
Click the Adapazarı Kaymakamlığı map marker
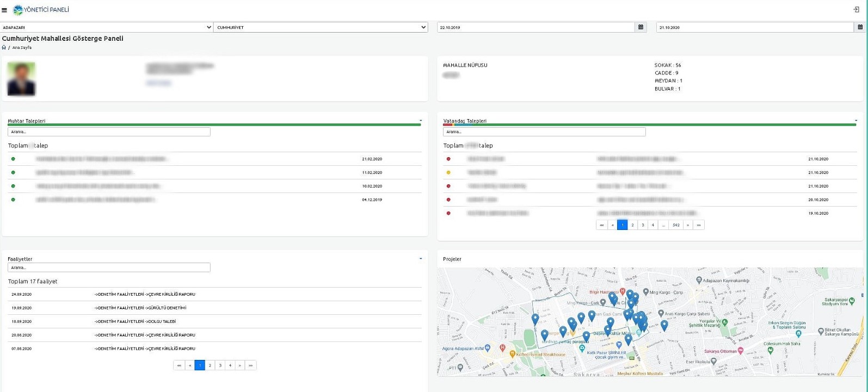699,281
